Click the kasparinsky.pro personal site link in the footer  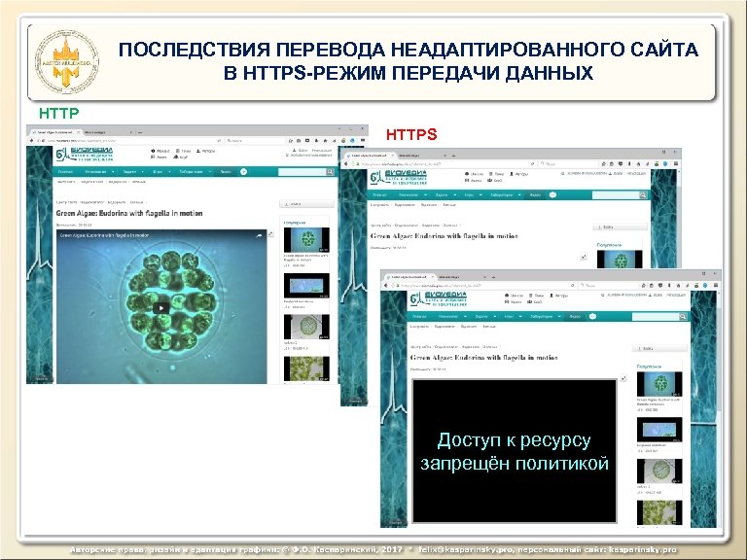click(x=643, y=549)
